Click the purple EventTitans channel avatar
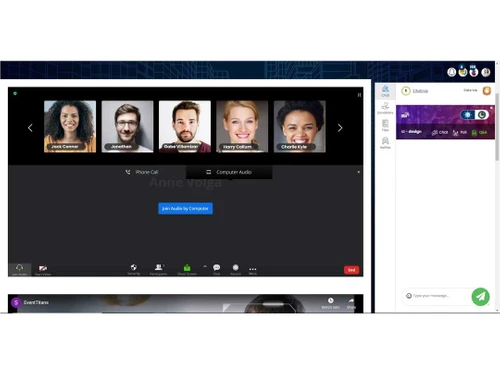Screen dimensions: 500x375 [x=16, y=302]
